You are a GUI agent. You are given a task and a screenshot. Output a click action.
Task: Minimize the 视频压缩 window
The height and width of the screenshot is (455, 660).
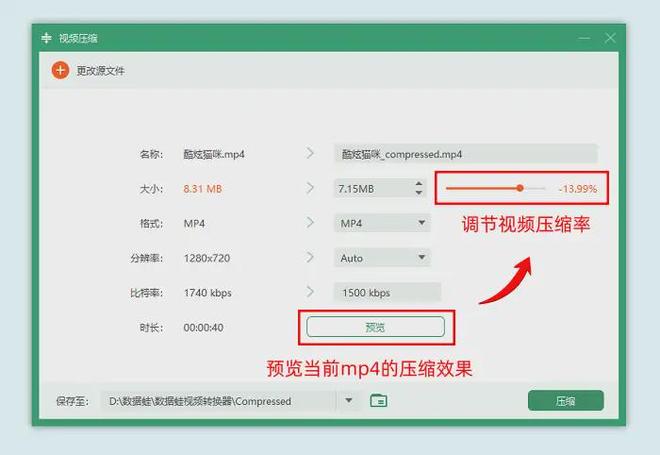pyautogui.click(x=584, y=38)
